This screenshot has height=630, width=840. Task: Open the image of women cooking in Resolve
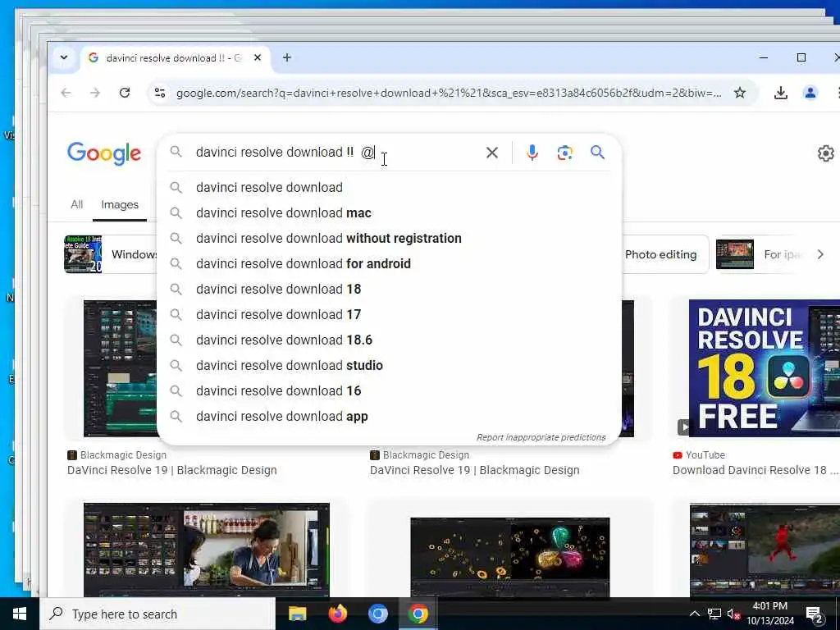click(x=206, y=549)
